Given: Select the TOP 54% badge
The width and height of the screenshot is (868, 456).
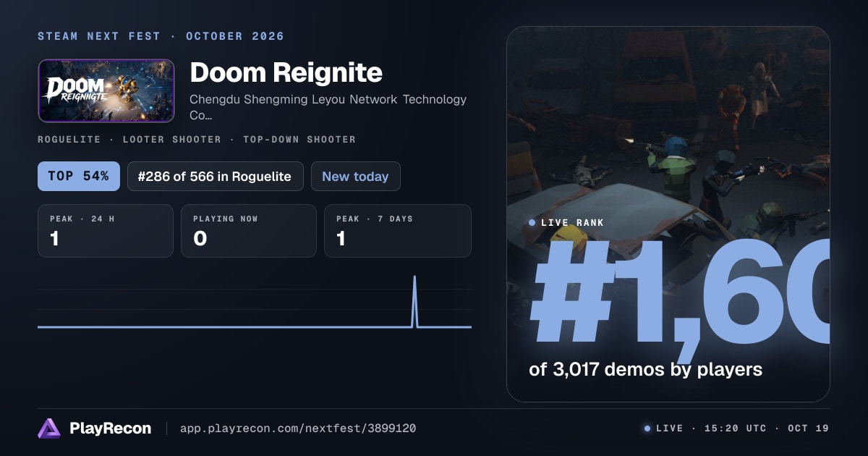Looking at the screenshot, I should (79, 176).
